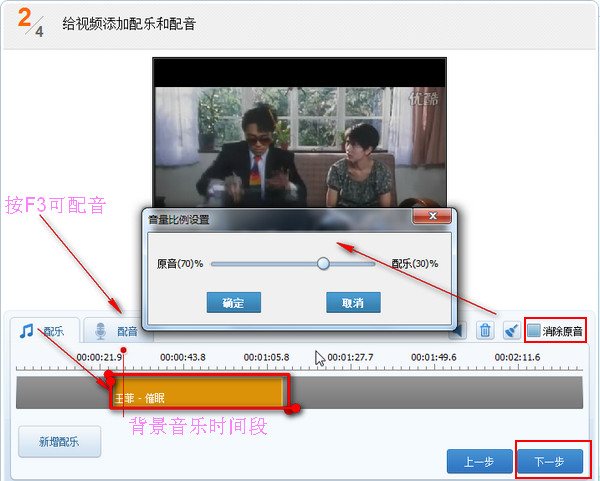Click the 给视频添加配乐和配音 step title
The width and height of the screenshot is (600, 481).
[x=129, y=24]
